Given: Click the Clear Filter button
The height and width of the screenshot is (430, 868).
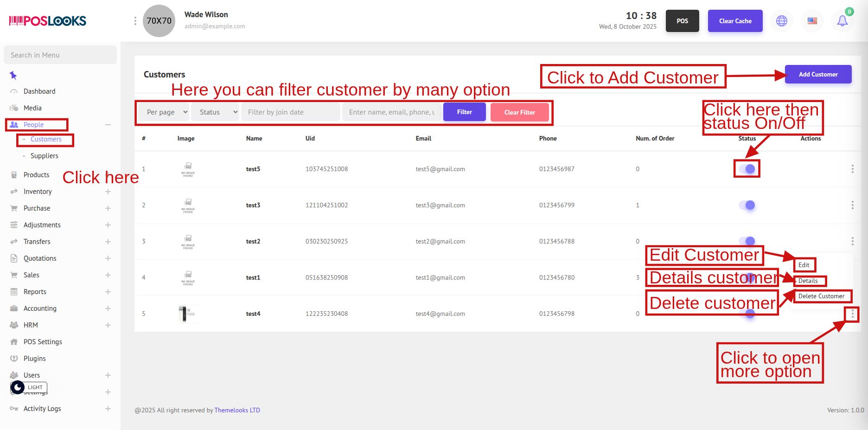Looking at the screenshot, I should pyautogui.click(x=519, y=112).
